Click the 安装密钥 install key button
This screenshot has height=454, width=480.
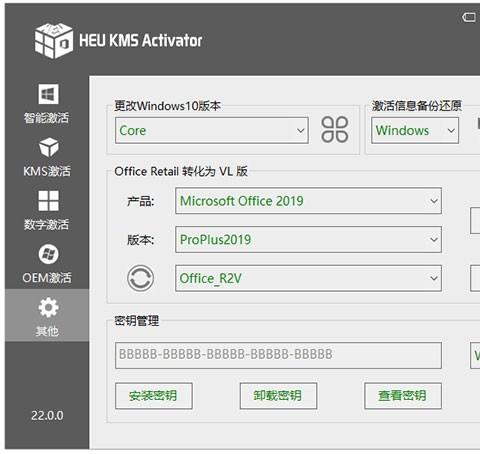click(154, 396)
